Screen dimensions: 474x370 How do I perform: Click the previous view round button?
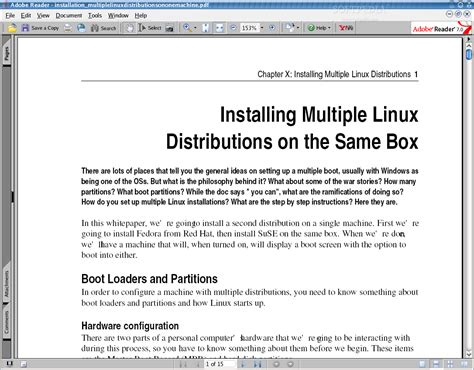click(276, 364)
